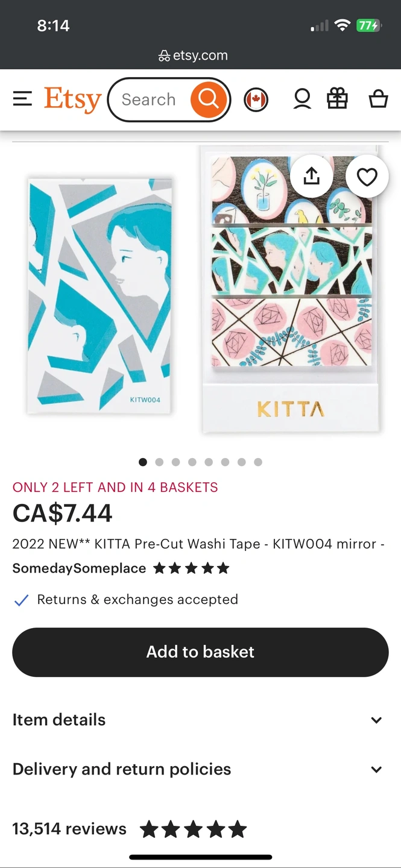This screenshot has width=401, height=868.
Task: Jump to the last image dot
Action: click(258, 462)
